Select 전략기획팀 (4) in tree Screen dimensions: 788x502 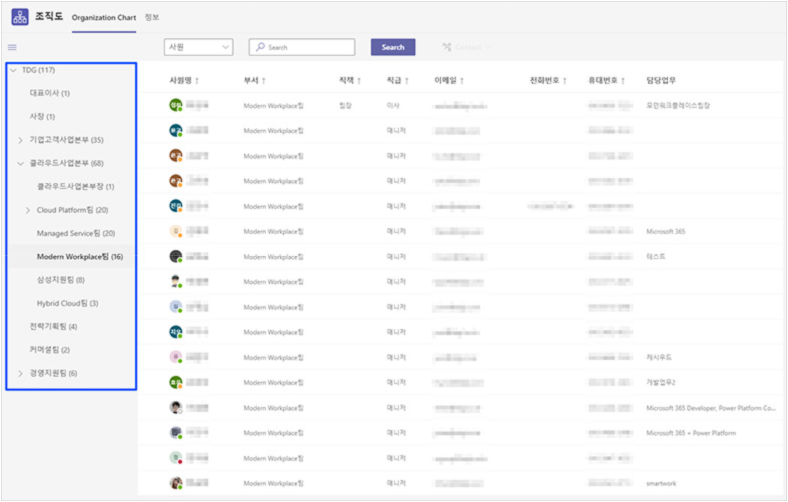(x=53, y=327)
